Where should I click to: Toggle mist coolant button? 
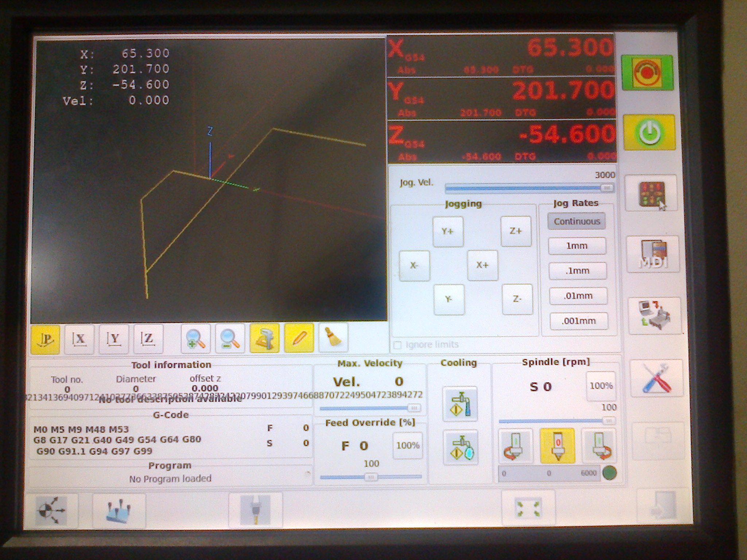(x=461, y=448)
